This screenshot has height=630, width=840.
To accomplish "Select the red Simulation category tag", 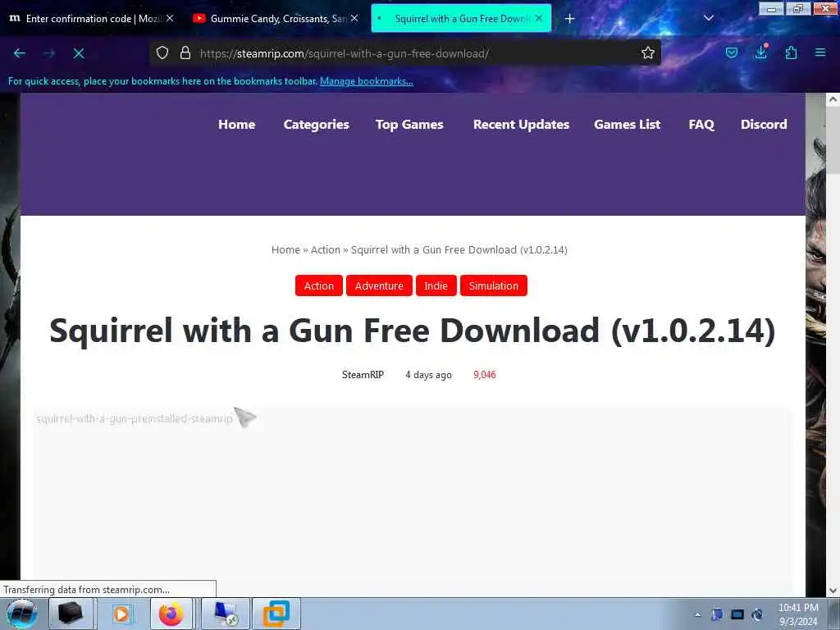I will [x=493, y=285].
